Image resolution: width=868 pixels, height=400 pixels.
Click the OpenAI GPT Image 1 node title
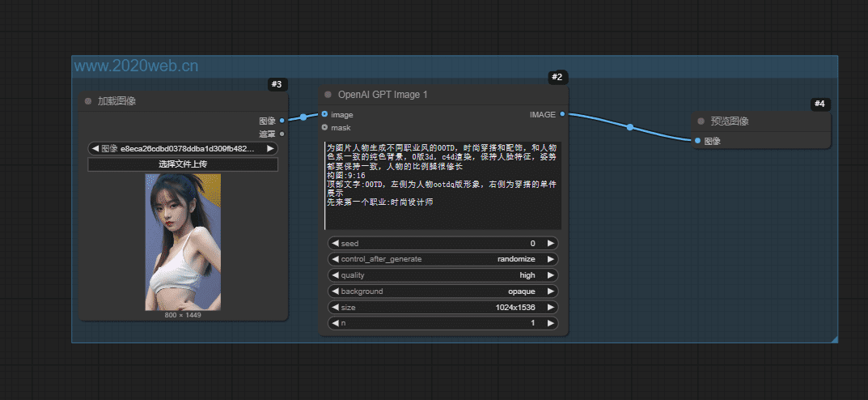click(383, 95)
